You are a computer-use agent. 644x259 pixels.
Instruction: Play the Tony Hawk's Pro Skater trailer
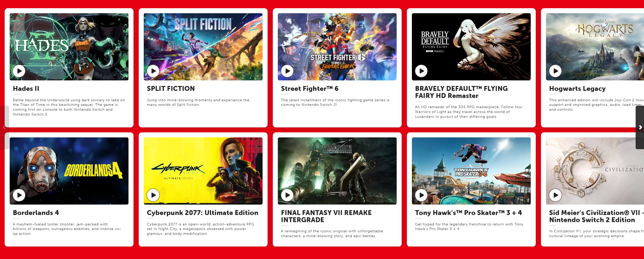[421, 195]
